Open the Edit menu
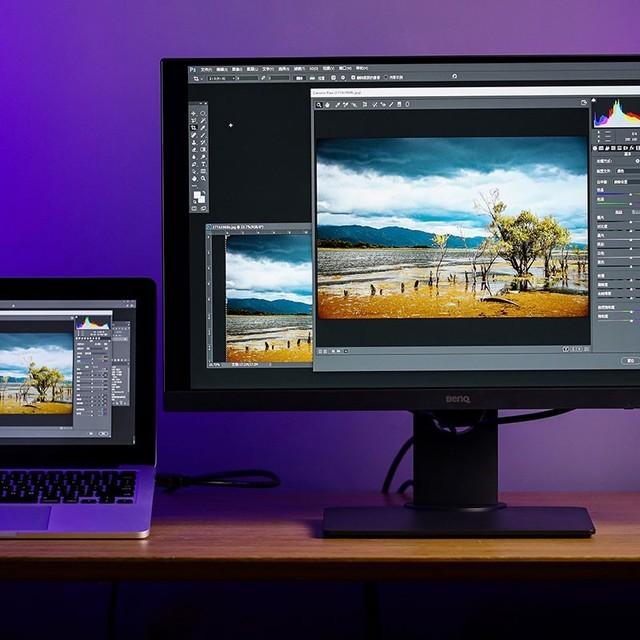 click(222, 69)
